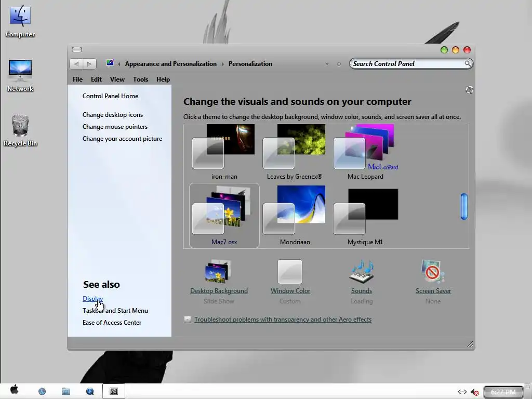Open the blue Q media player taskbar icon
Viewport: 532px width, 399px height.
pos(90,391)
